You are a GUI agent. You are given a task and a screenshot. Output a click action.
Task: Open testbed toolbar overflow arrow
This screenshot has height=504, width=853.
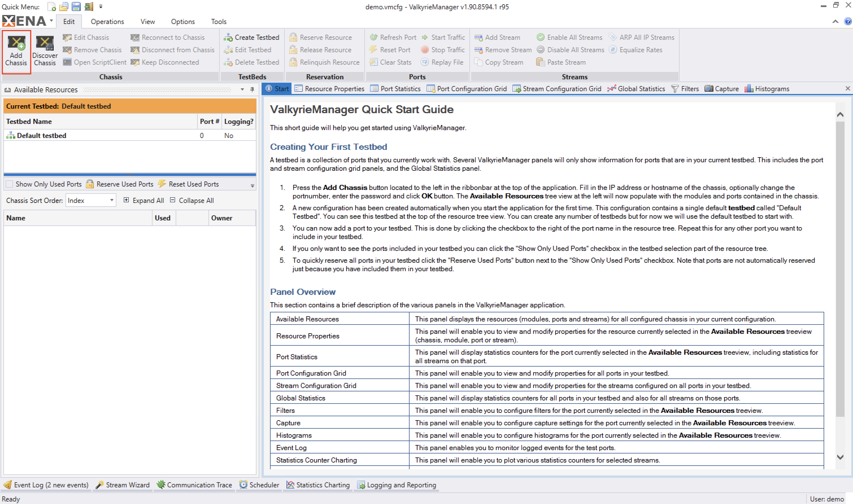coord(252,186)
